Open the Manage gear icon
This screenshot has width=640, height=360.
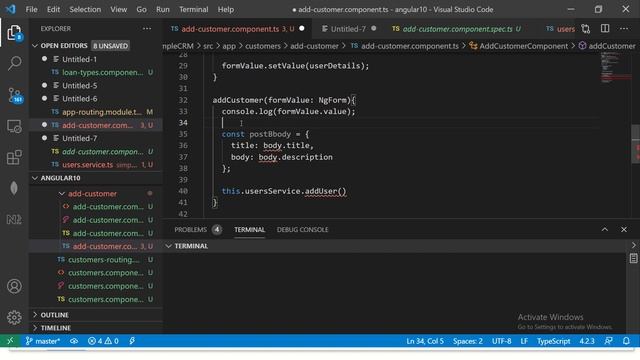click(14, 317)
